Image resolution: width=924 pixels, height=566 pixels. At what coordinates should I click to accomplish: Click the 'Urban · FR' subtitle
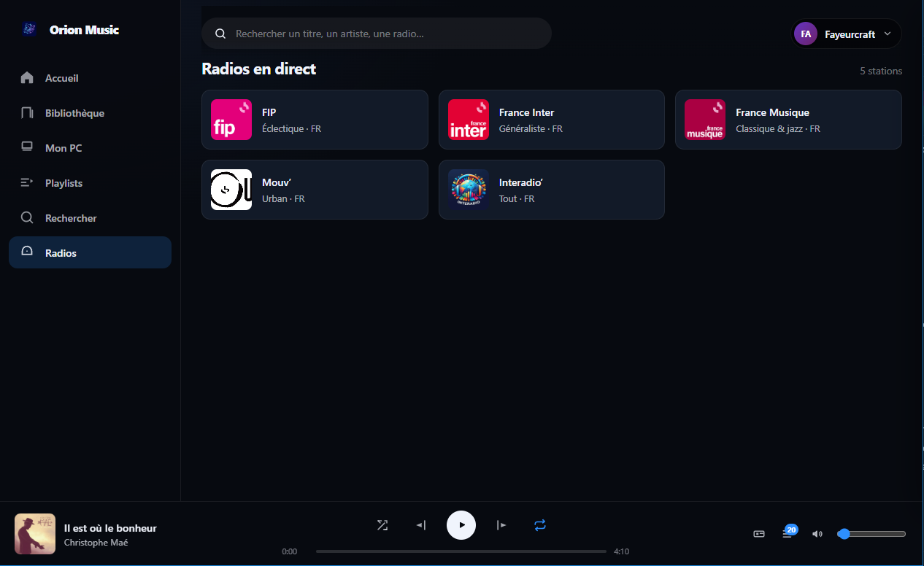tap(283, 199)
